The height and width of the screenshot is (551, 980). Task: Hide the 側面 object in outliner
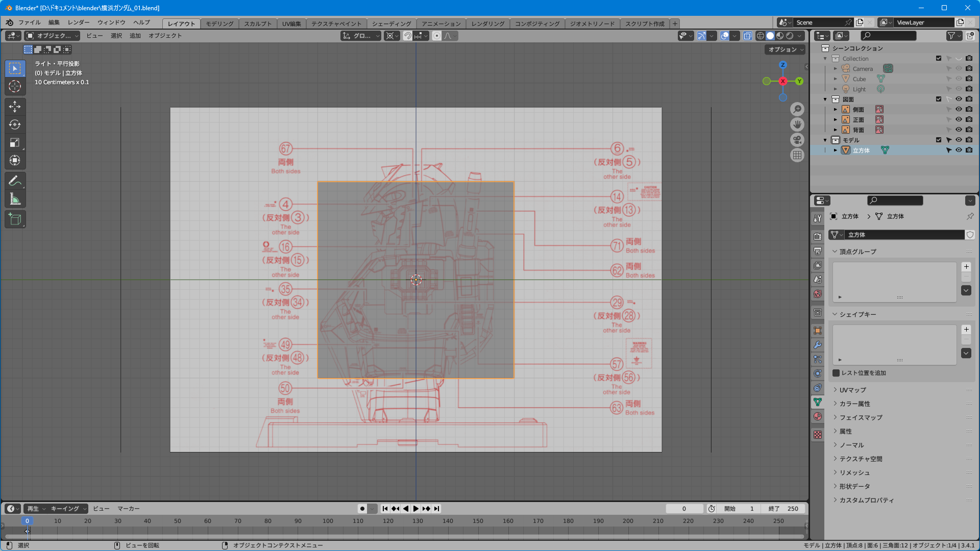[959, 109]
